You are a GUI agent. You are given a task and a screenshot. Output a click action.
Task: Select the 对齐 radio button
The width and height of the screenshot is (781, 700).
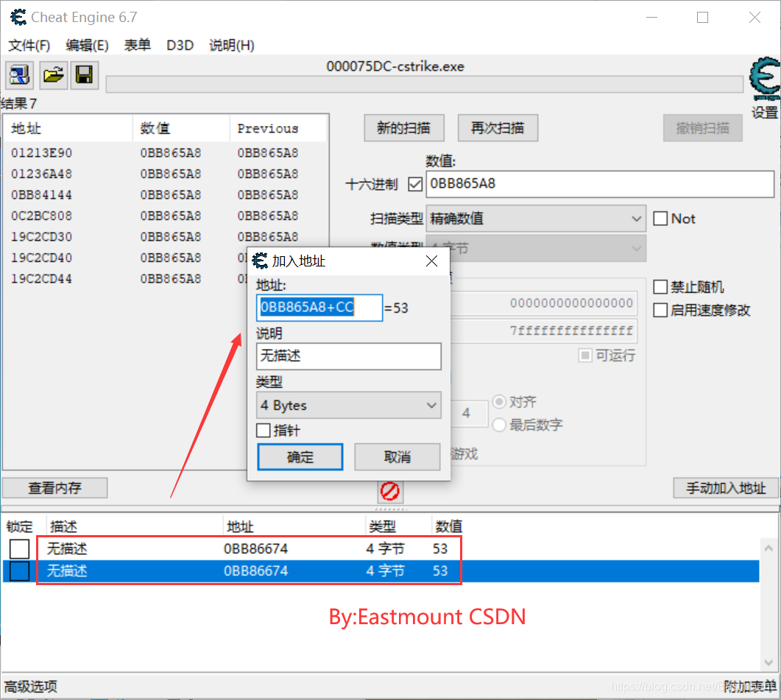coord(498,402)
